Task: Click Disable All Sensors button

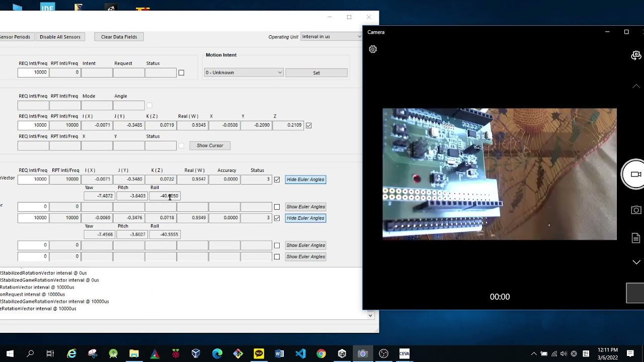Action: (x=60, y=37)
